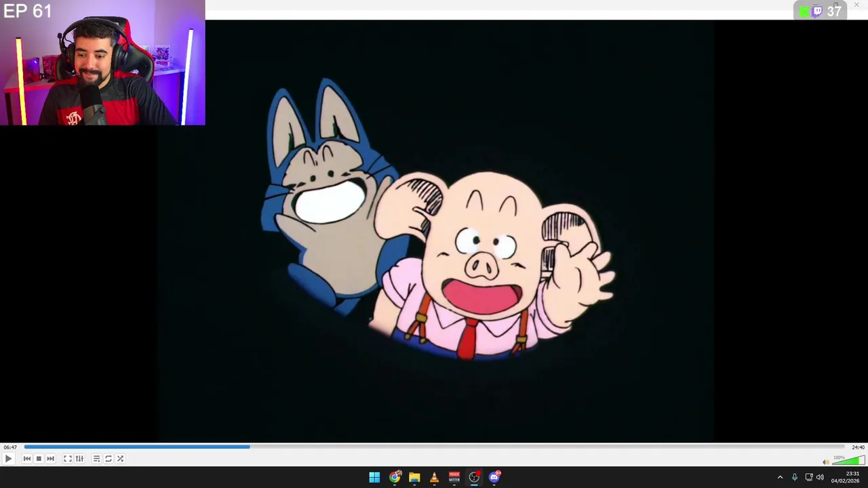Open the clock and date flyout
The image size is (868, 488).
[846, 477]
